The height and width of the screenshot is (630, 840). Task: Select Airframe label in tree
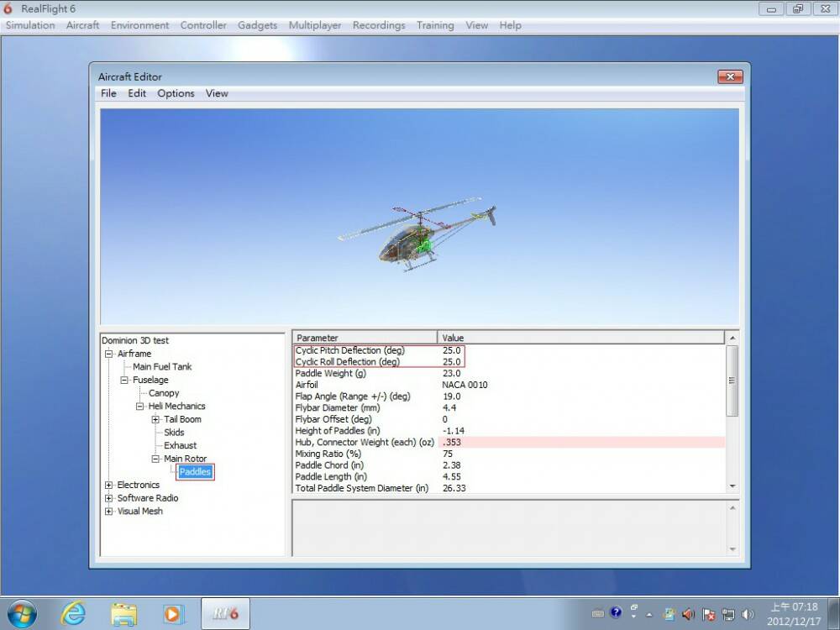click(x=134, y=354)
